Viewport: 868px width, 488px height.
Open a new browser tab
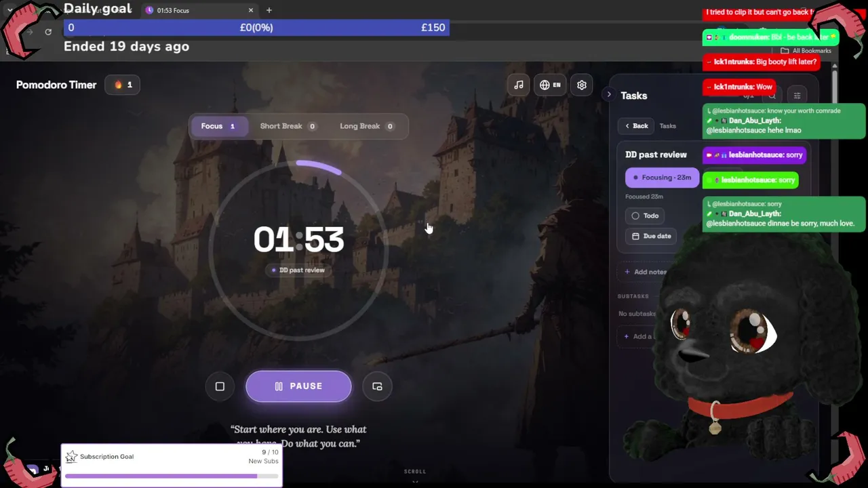click(269, 10)
